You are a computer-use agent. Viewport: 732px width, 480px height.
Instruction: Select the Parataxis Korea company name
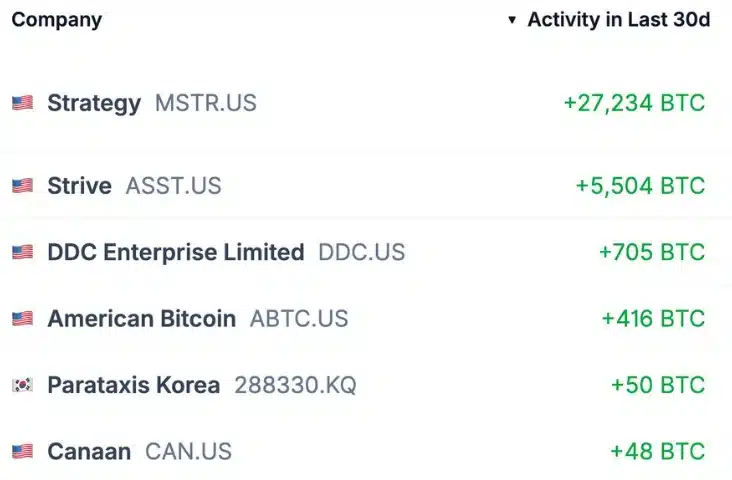133,385
